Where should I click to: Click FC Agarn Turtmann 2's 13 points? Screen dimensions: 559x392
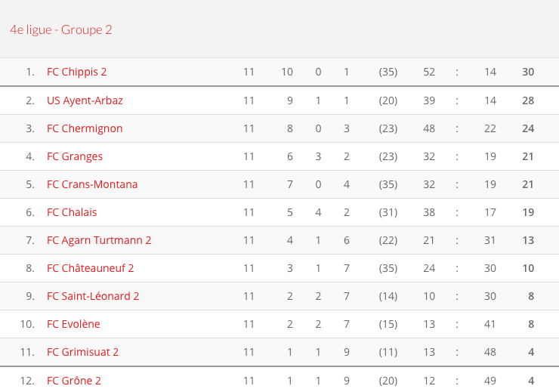[528, 240]
